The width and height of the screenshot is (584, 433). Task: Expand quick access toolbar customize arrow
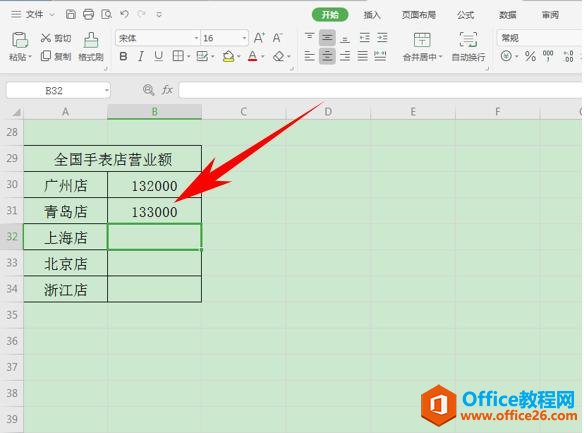click(x=159, y=15)
